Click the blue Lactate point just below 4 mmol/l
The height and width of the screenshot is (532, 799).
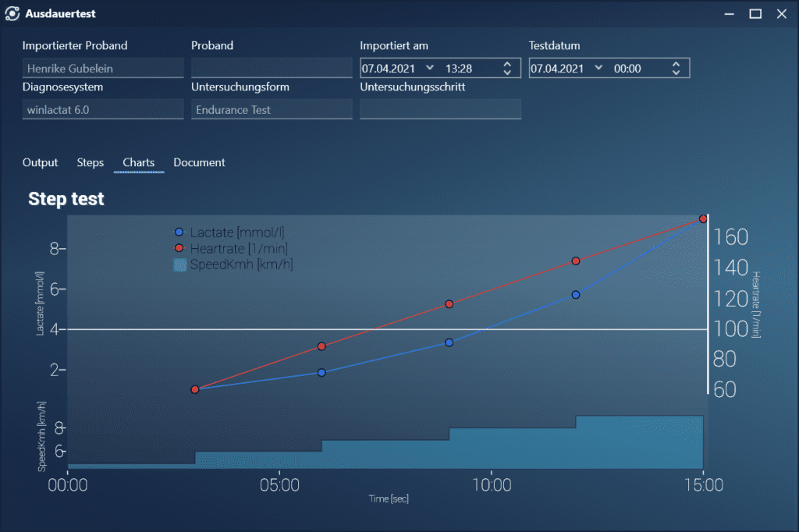click(449, 342)
